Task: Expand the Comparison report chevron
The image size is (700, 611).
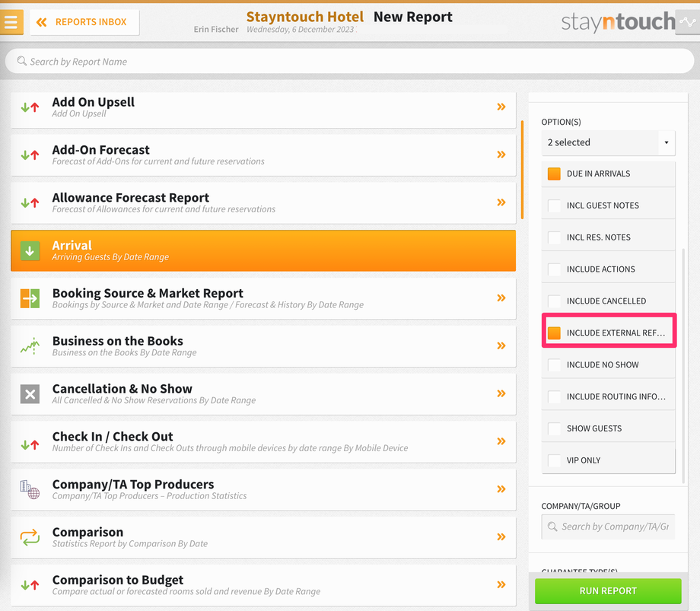Action: [501, 536]
